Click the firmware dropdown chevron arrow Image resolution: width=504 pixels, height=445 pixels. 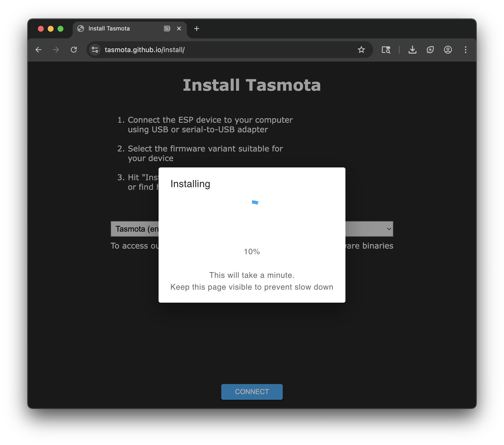click(389, 229)
